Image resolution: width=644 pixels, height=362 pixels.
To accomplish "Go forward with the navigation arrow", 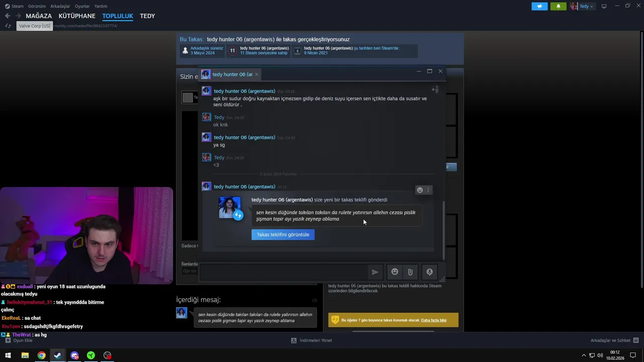I will click(x=18, y=16).
